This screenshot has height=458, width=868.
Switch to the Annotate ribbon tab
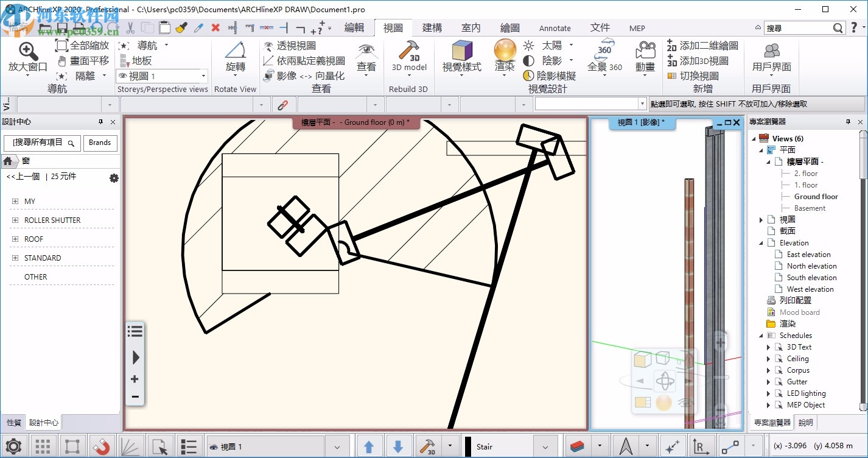click(555, 28)
